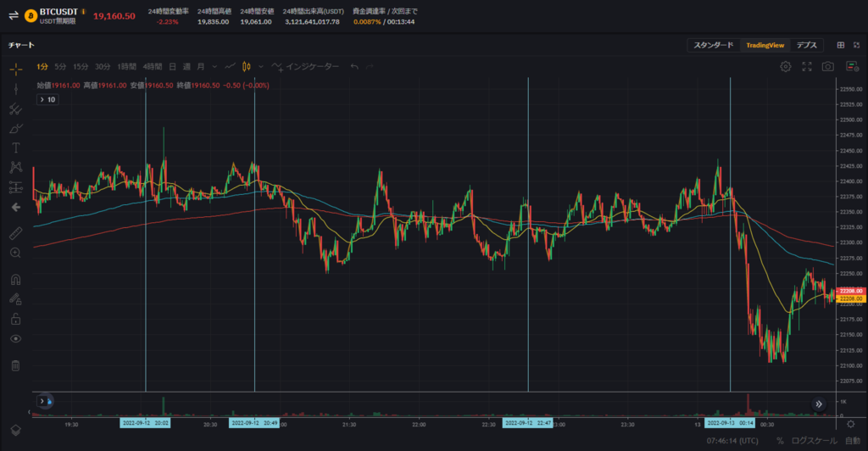868x451 pixels.
Task: Open the インジケーター indicators menu
Action: [x=305, y=66]
